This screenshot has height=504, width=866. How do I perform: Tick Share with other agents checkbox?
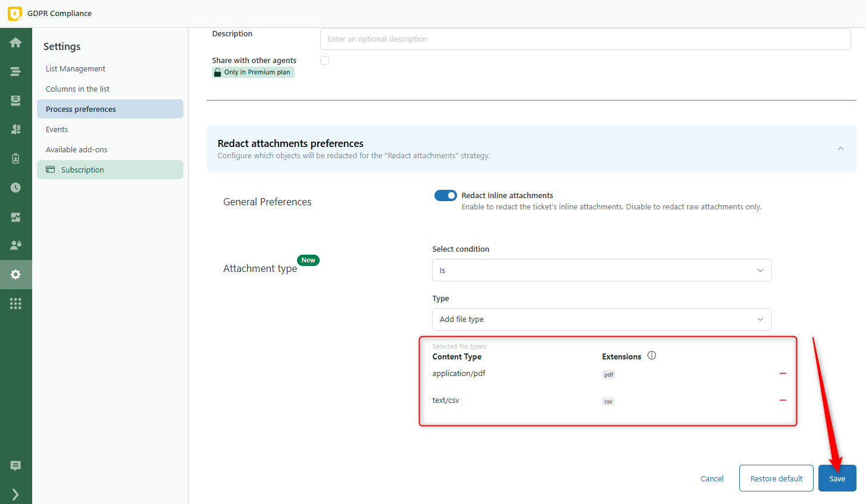coord(324,60)
